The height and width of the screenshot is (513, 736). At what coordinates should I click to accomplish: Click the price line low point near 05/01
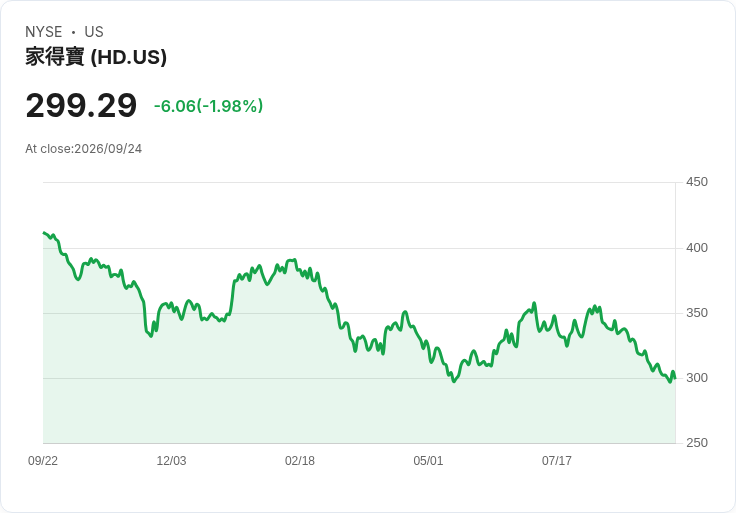point(454,381)
